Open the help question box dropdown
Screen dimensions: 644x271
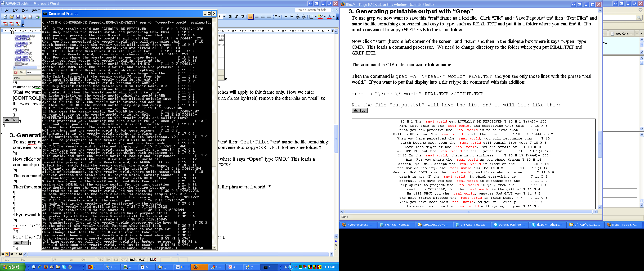[332, 10]
